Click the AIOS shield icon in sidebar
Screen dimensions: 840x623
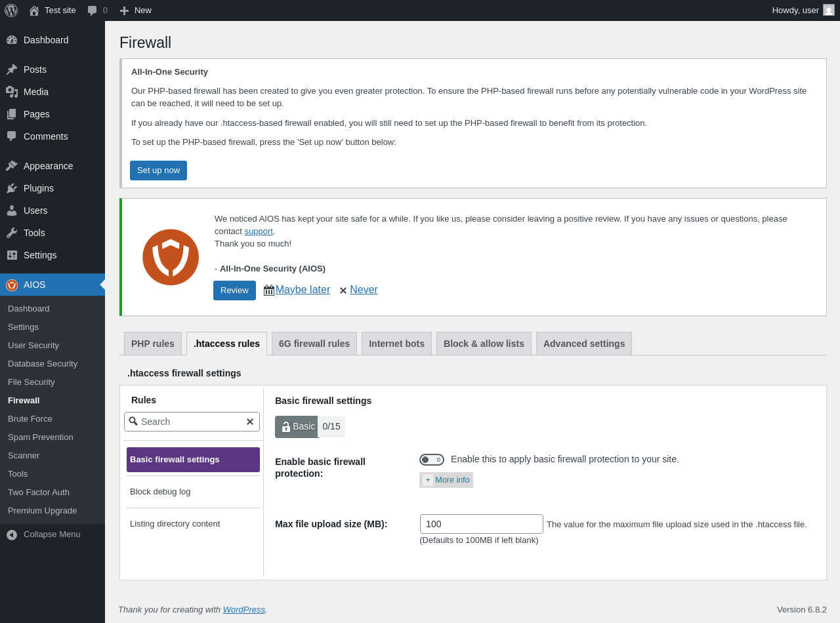click(12, 285)
